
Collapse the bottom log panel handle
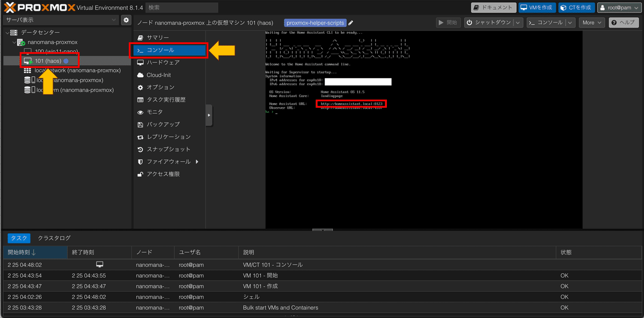coord(322,231)
